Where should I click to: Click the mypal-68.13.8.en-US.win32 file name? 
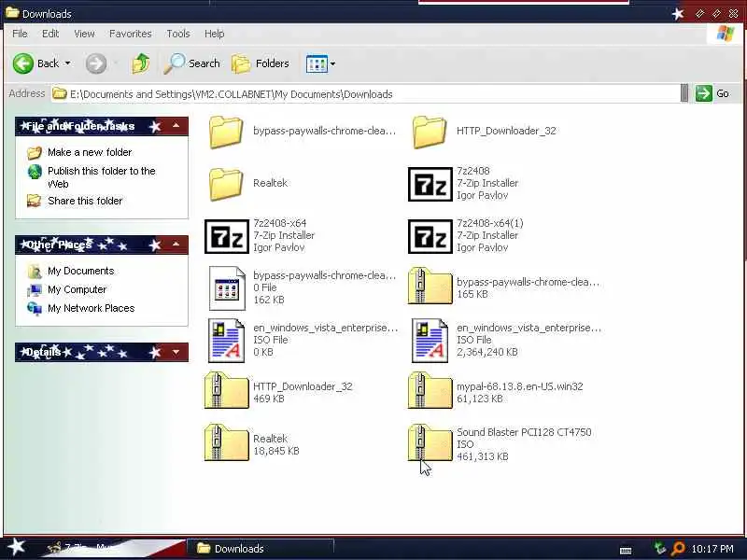(x=520, y=386)
